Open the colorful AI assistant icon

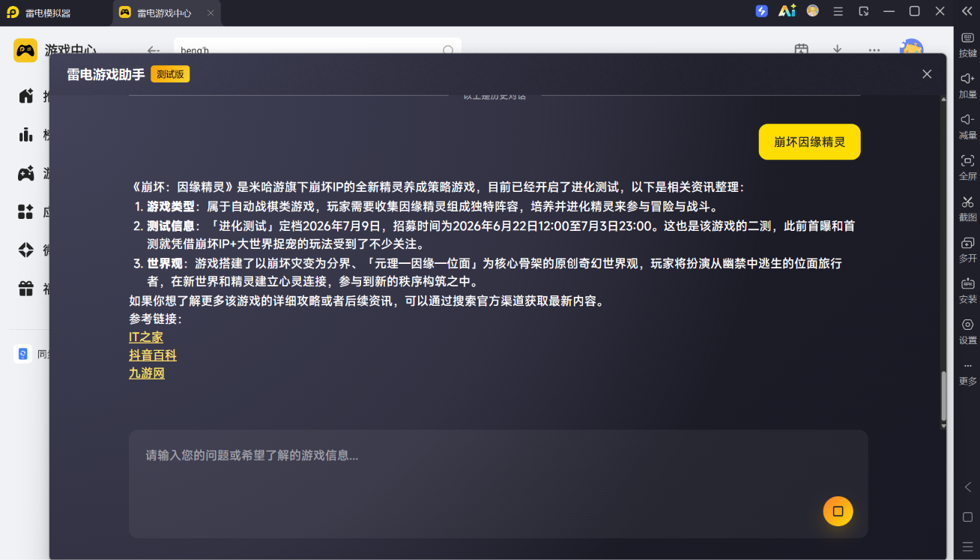[x=787, y=11]
